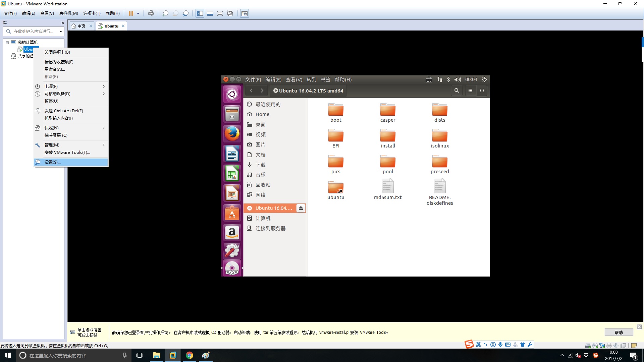Click 管理(M) submenu expander arrow
The image size is (644, 362).
point(104,144)
